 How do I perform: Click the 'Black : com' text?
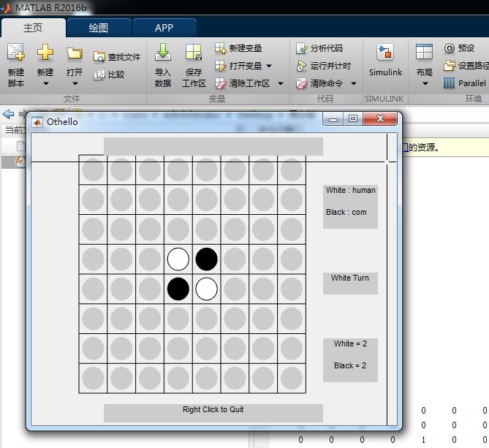pos(346,212)
